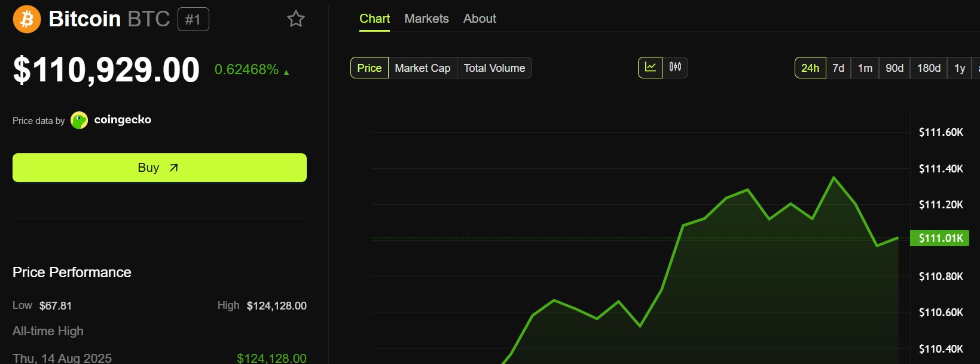This screenshot has height=364, width=980.
Task: Click the green up-triangle beside 0.62468%
Action: tap(286, 72)
